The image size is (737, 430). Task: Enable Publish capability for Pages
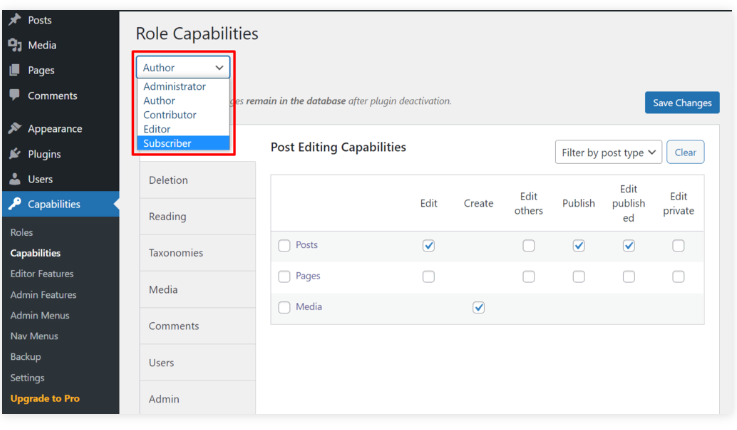[x=579, y=277]
